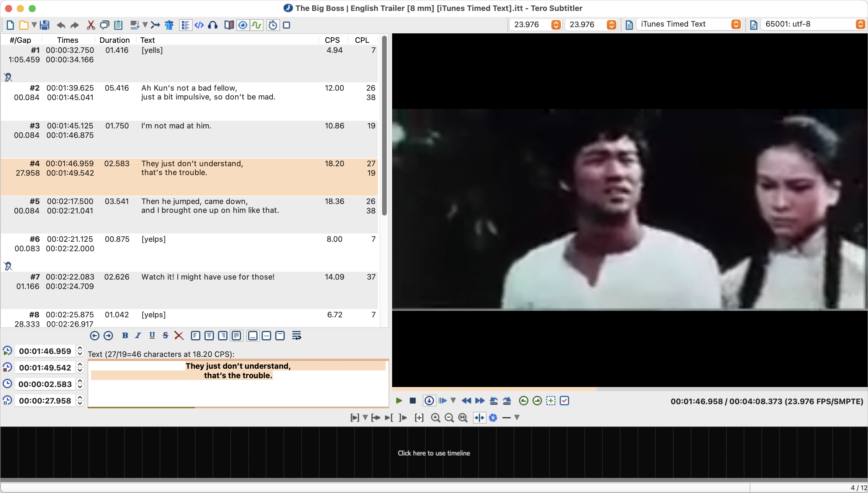
Task: Click the zoom in timeline magnifier
Action: 435,417
